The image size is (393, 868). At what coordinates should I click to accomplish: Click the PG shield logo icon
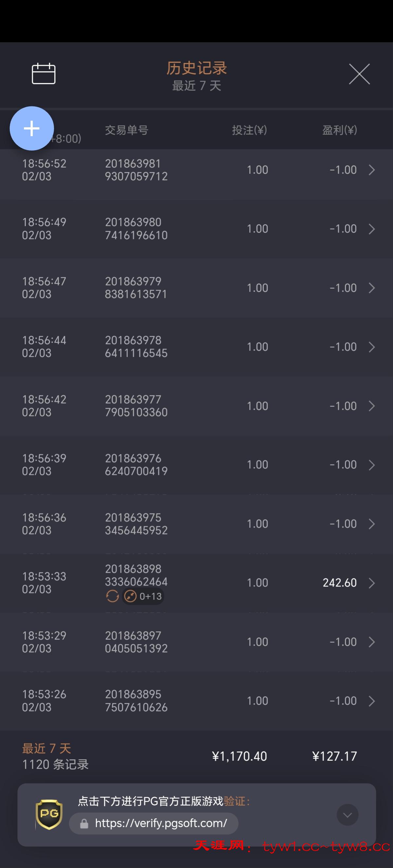click(x=49, y=814)
